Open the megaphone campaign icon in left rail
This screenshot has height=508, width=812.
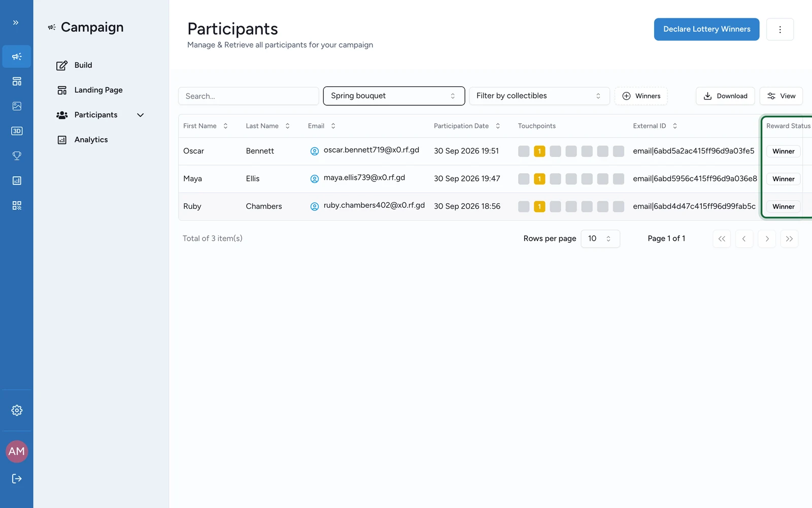[17, 56]
